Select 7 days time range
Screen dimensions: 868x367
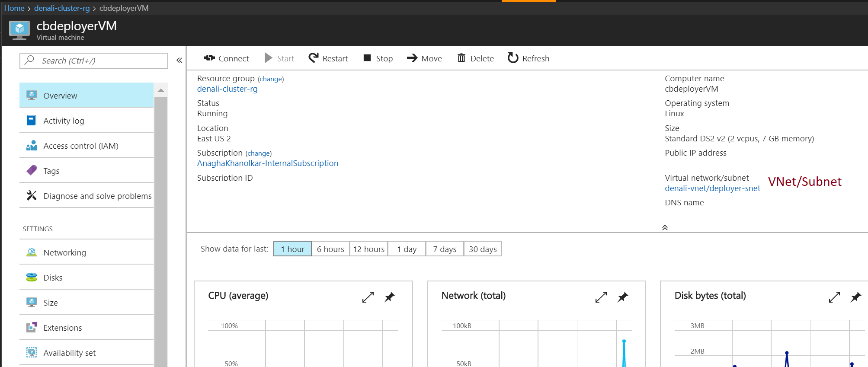coord(445,249)
